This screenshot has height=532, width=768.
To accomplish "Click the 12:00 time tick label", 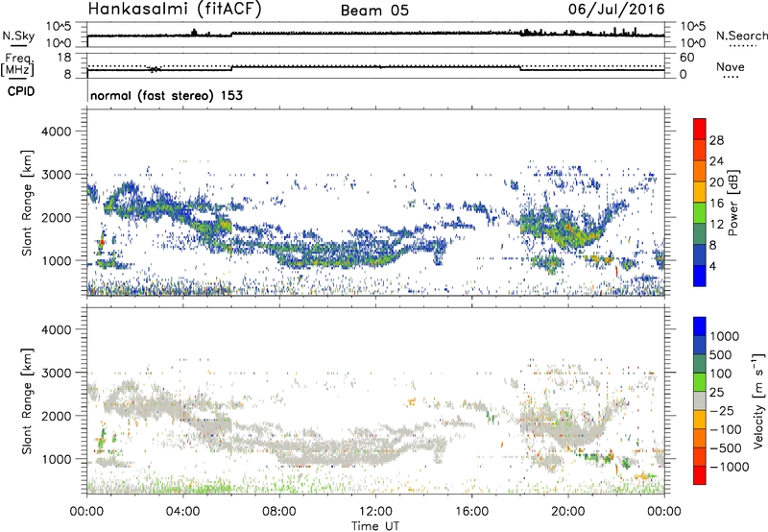I will pos(375,512).
